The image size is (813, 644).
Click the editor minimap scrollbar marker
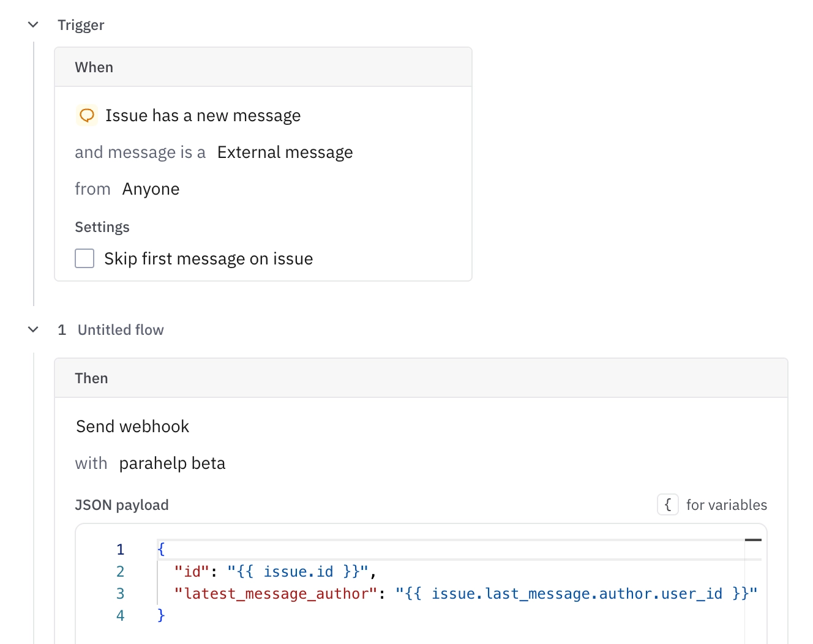click(753, 540)
